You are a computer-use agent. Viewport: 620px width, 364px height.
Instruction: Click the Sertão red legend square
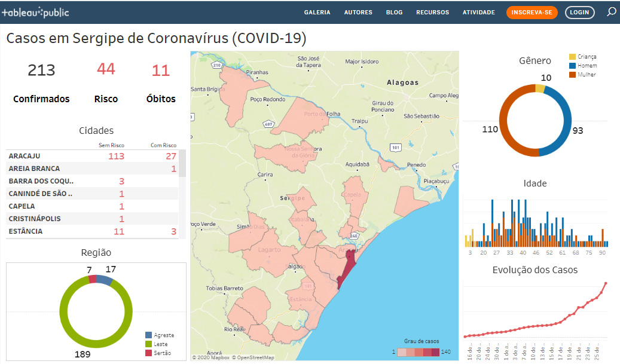[x=148, y=353]
